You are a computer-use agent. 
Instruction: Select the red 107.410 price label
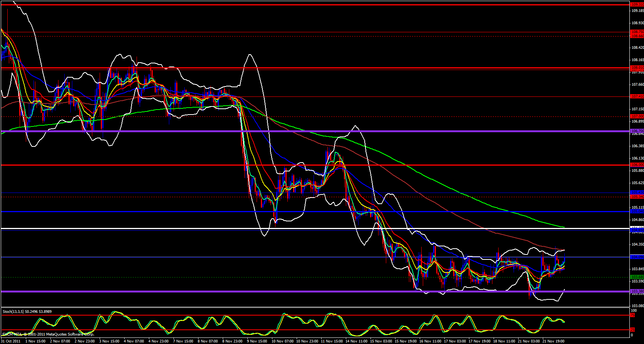[x=637, y=96]
